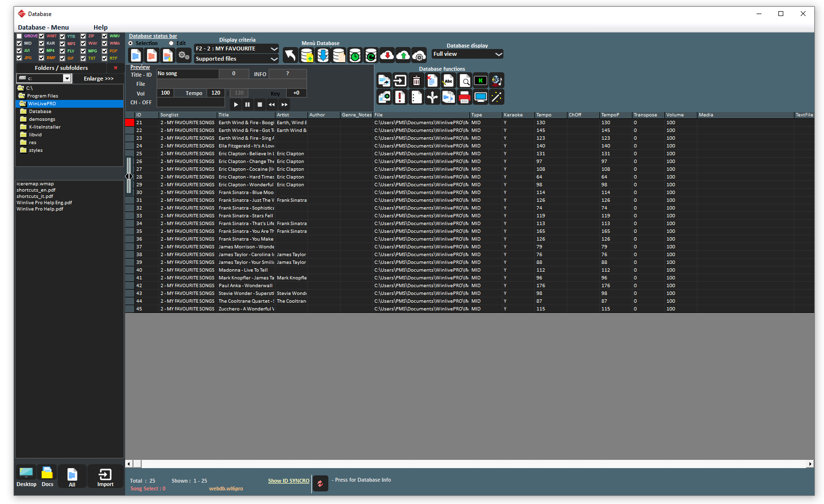Open the Help menu
The height and width of the screenshot is (504, 824).
coord(100,27)
